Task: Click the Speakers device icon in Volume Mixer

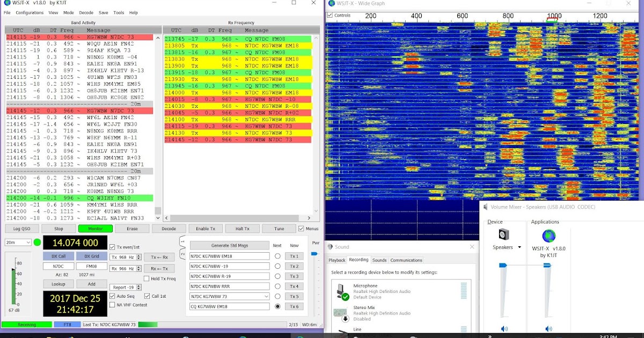Action: (504, 235)
